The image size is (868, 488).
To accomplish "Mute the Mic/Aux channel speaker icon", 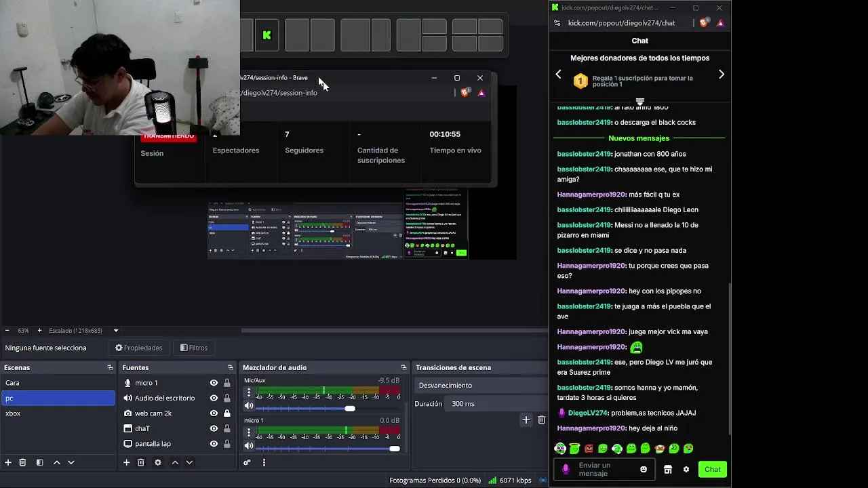I will 249,406.
